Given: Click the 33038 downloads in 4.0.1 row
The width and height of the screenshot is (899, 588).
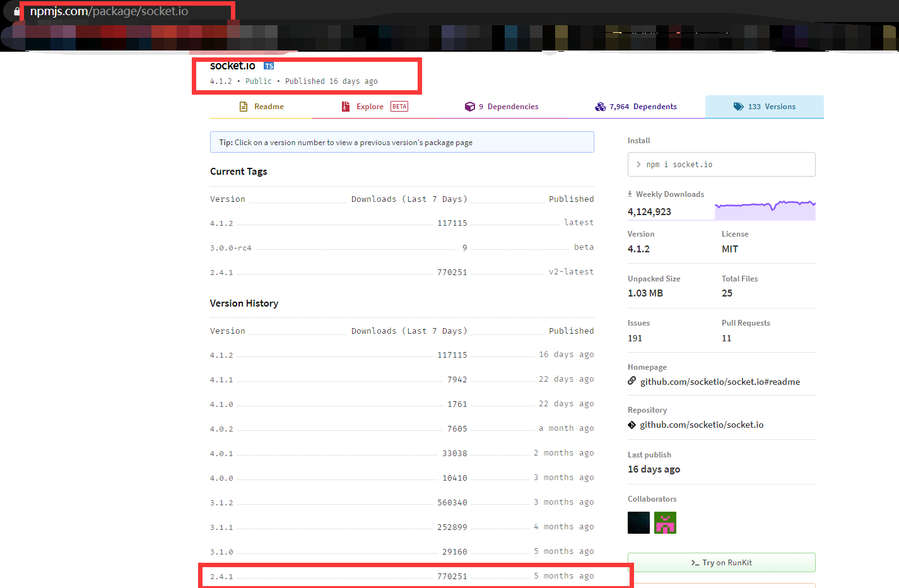Looking at the screenshot, I should pos(455,454).
